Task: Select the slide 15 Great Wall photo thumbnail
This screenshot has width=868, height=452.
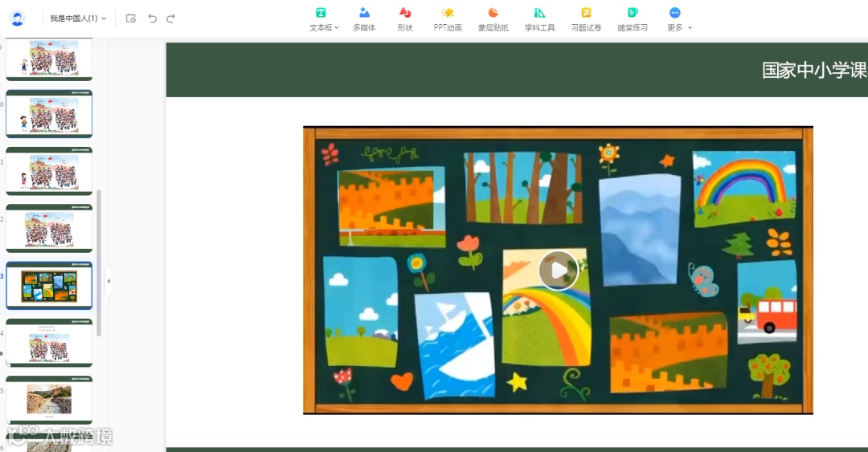Action: click(x=49, y=400)
